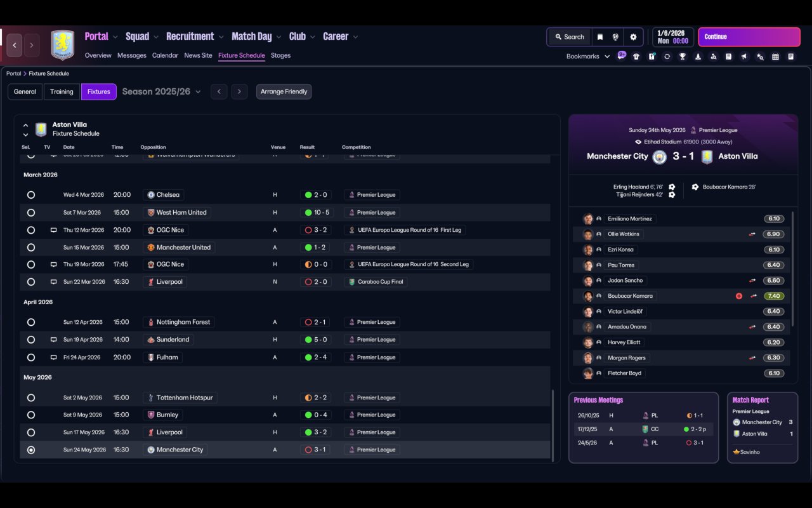Screen dimensions: 812x508
Task: Select the Manchester United fixture radio button
Action: (x=31, y=248)
